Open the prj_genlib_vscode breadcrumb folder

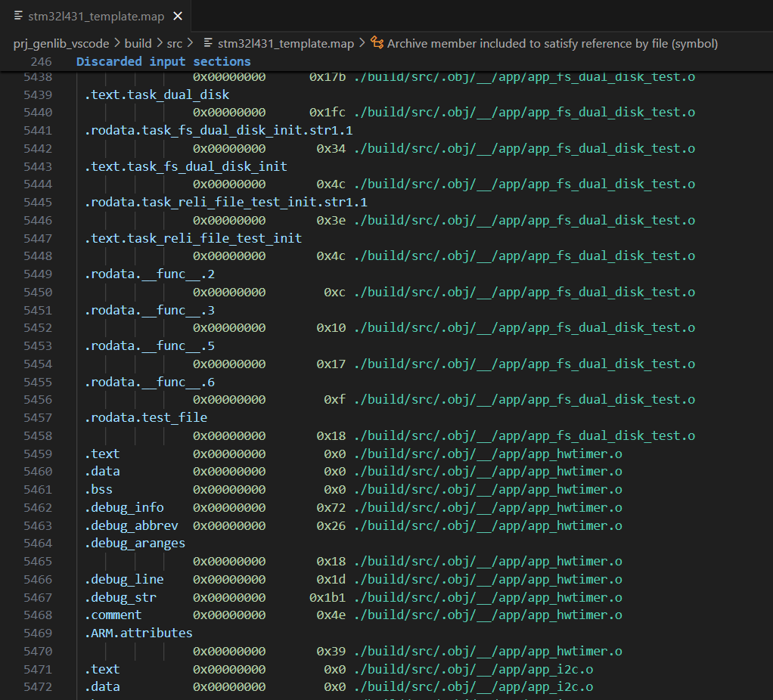pyautogui.click(x=61, y=44)
